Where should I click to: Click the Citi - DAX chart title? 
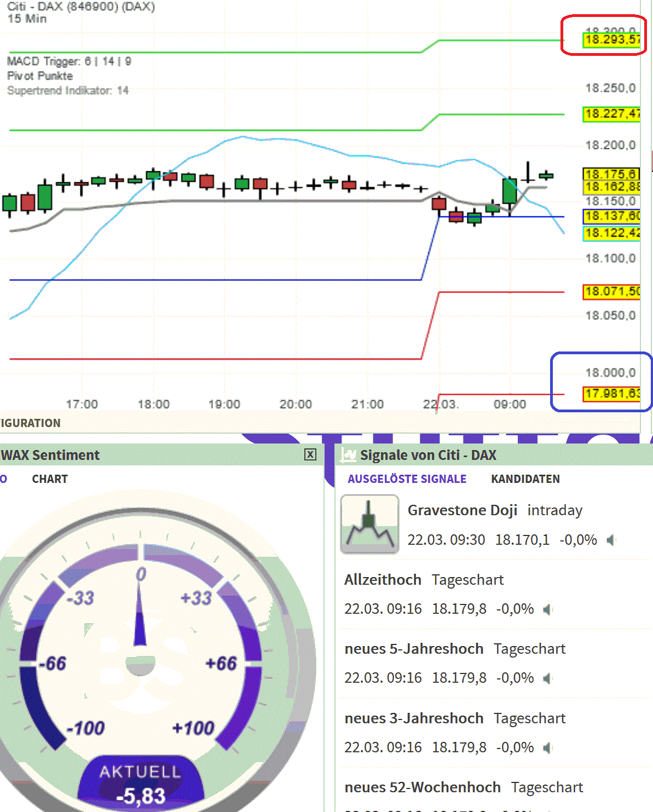tap(81, 7)
